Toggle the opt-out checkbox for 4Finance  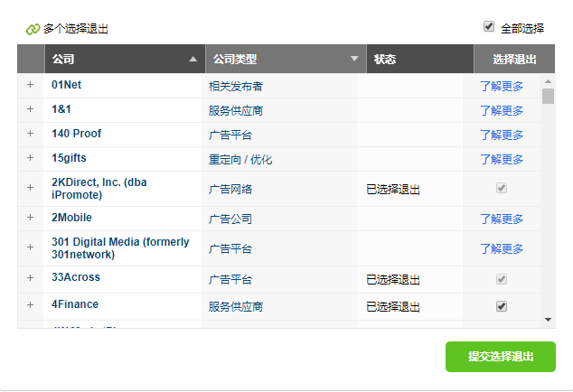(502, 306)
